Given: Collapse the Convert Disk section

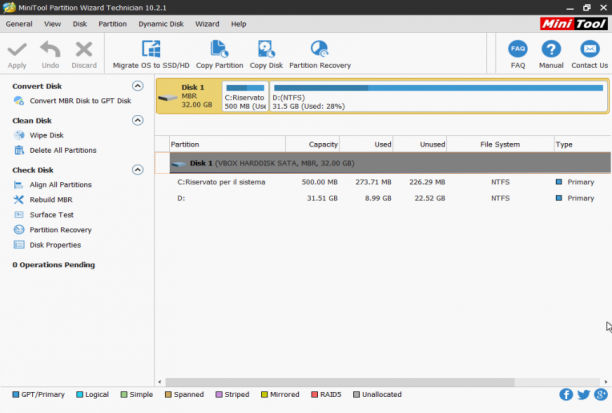Looking at the screenshot, I should point(137,86).
